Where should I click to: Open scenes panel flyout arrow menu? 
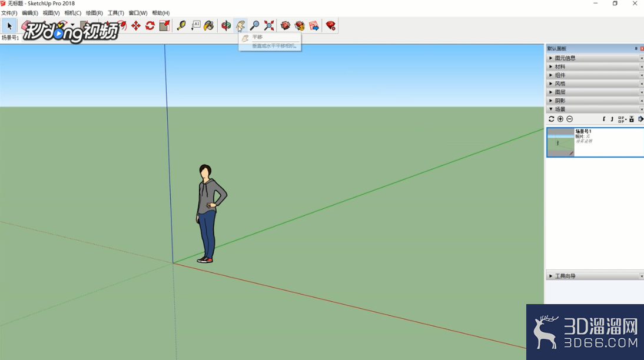(x=640, y=119)
